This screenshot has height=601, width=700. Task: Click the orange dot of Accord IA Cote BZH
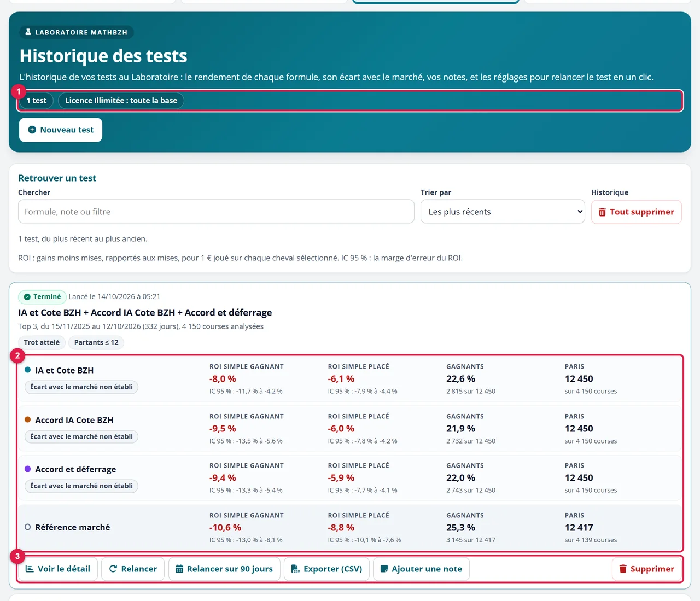coord(28,420)
